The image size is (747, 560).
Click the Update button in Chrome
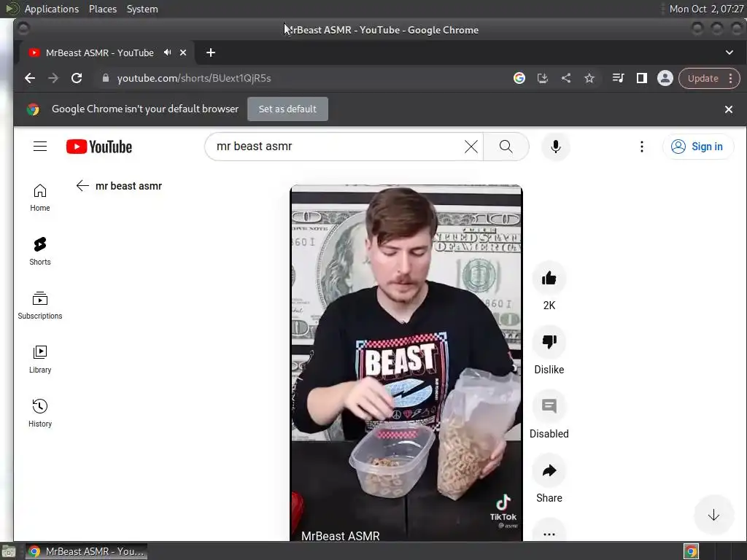703,79
